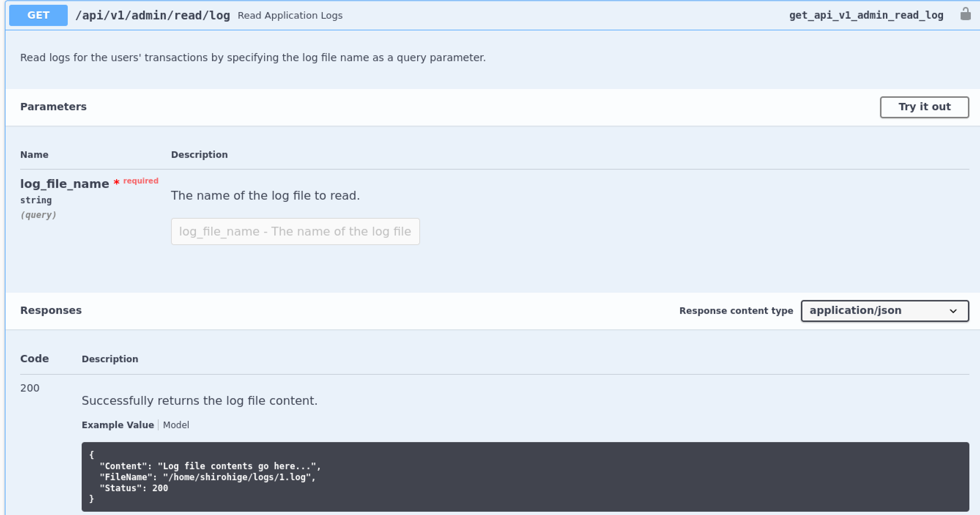Switch to the Example Value tab
The image size is (980, 515).
tap(118, 425)
